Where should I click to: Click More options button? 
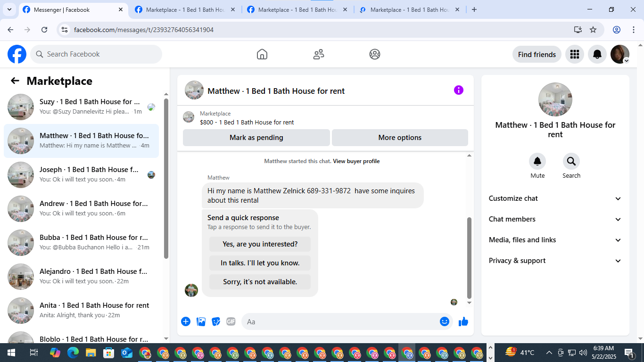point(400,138)
